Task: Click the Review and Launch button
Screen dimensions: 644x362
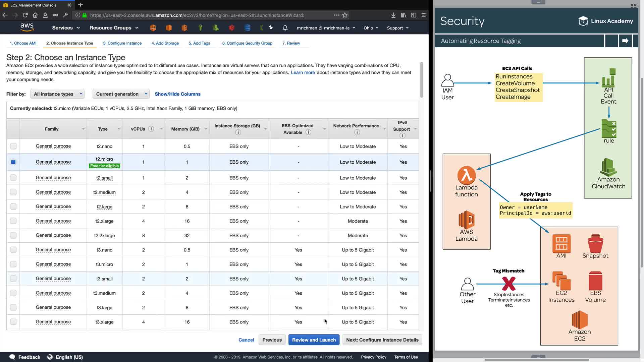Action: [314, 340]
